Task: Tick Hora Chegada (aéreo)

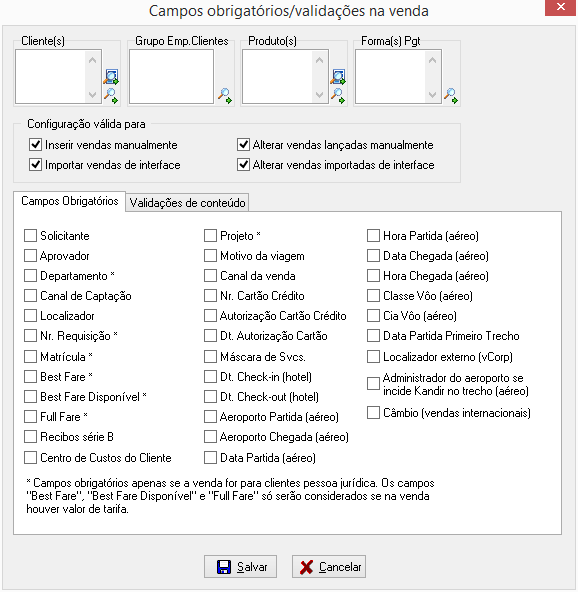Action: point(373,276)
